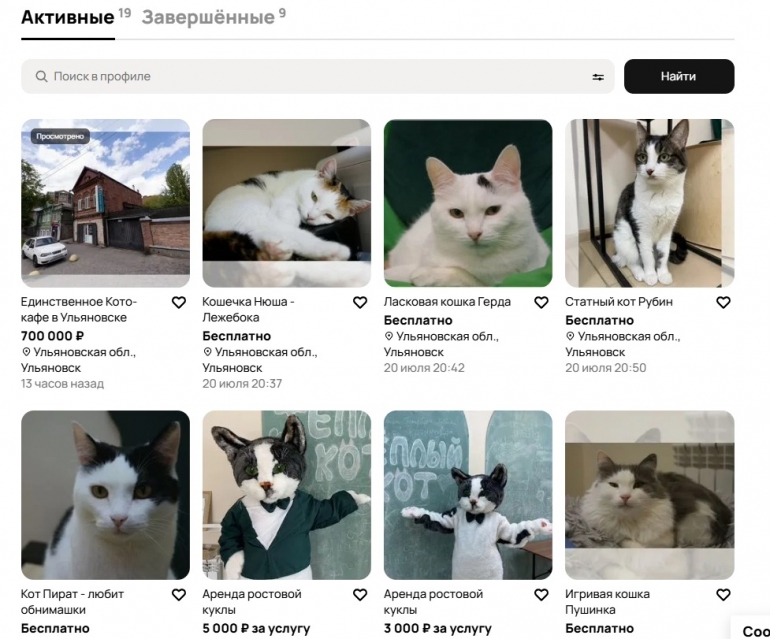The height and width of the screenshot is (639, 770).
Task: Switch to Завершённые tab
Action: click(x=208, y=18)
